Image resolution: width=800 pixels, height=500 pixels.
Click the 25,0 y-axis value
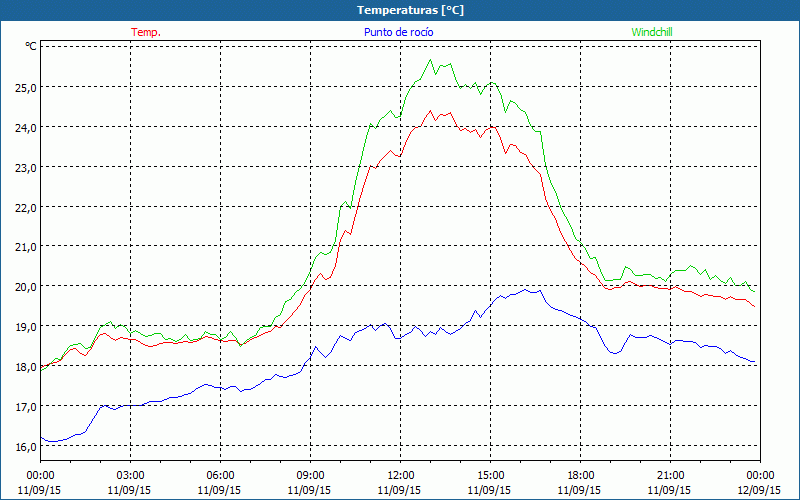tap(27, 88)
